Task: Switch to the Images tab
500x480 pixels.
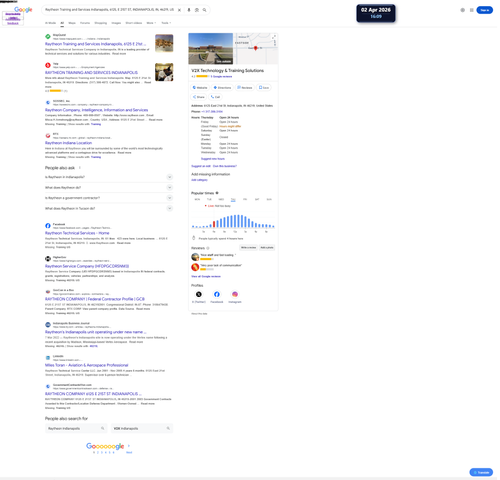Action: click(x=116, y=23)
